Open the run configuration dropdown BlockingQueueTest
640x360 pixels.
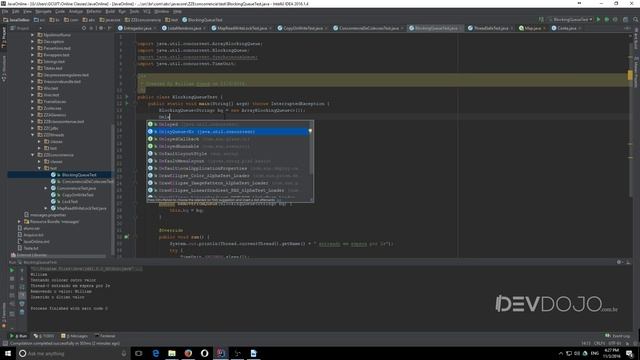click(x=571, y=20)
